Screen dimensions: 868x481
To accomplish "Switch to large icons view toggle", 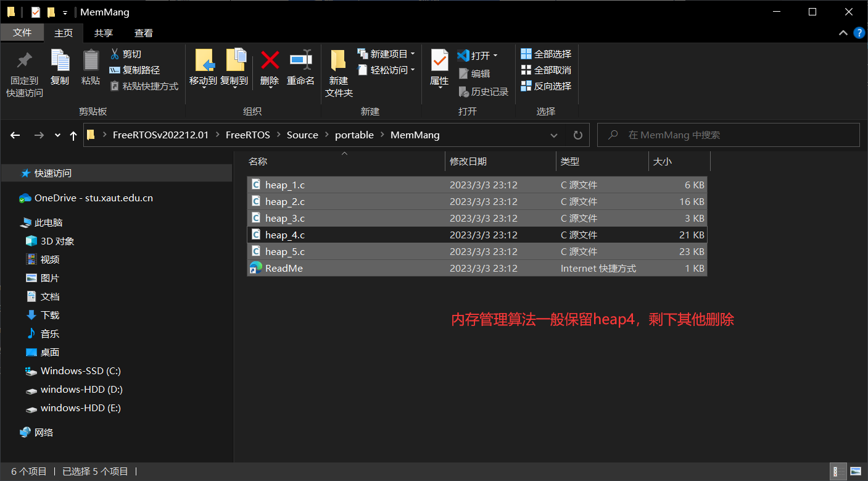I will (856, 472).
